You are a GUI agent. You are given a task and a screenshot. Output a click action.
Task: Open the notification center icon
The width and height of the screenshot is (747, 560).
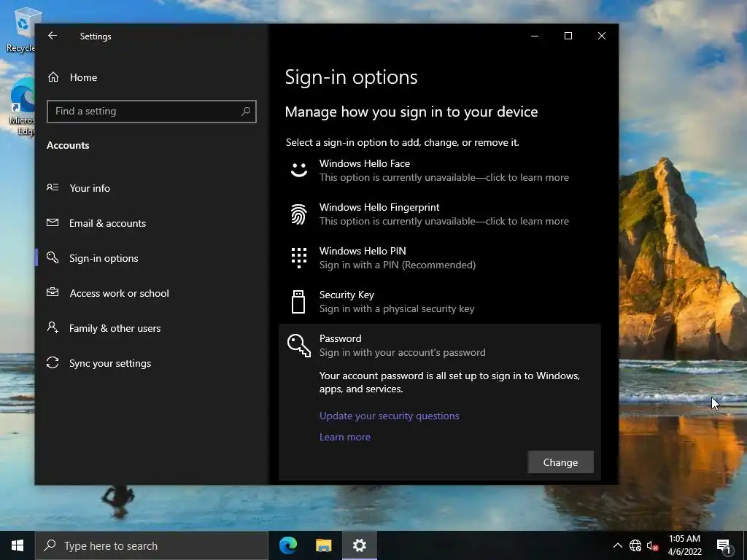click(x=723, y=545)
